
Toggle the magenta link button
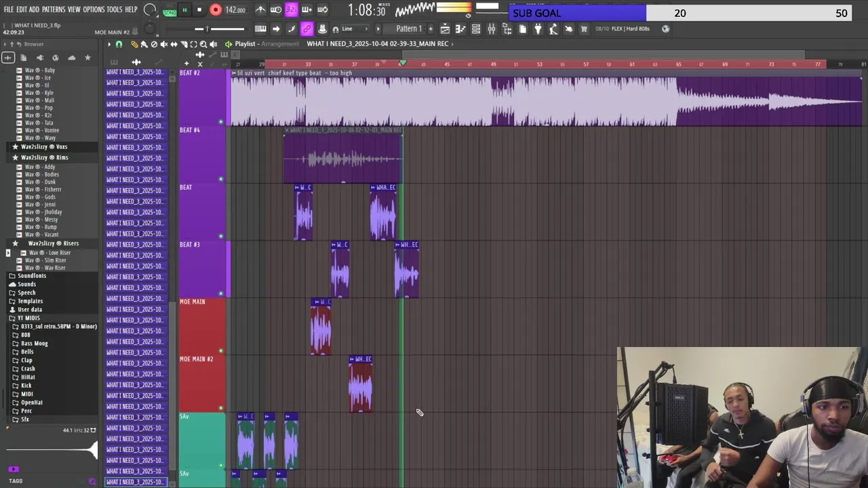pyautogui.click(x=307, y=28)
